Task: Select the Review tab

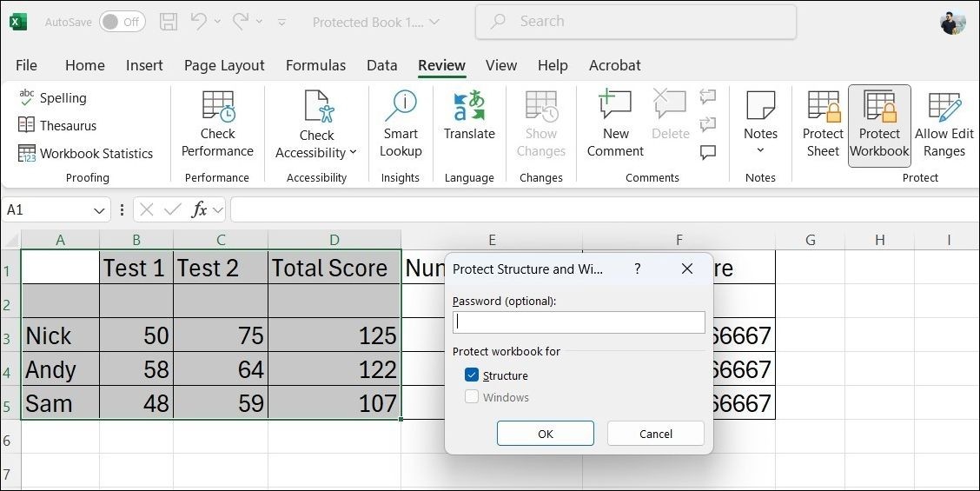Action: click(x=442, y=65)
